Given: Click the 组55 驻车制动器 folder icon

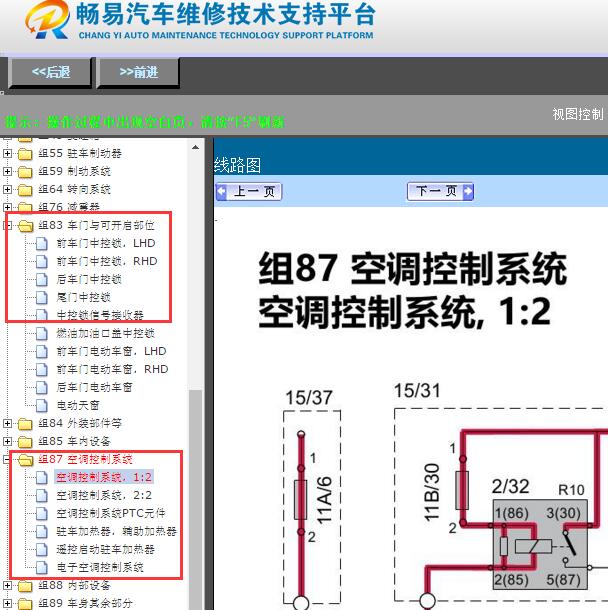Looking at the screenshot, I should [25, 154].
